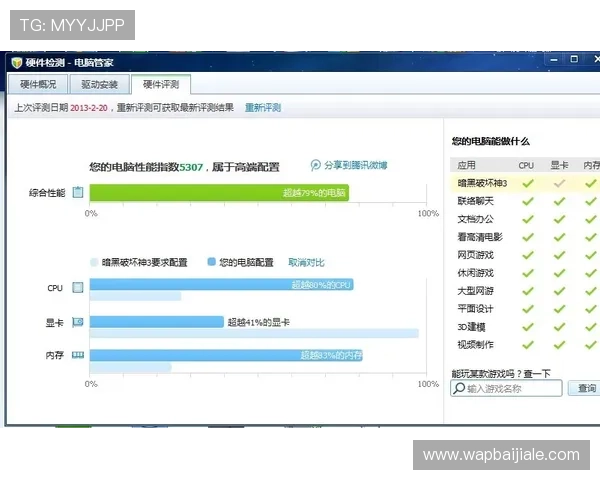Click the 综合性能 clipboard icon
The width and height of the screenshot is (600, 480).
[x=78, y=192]
